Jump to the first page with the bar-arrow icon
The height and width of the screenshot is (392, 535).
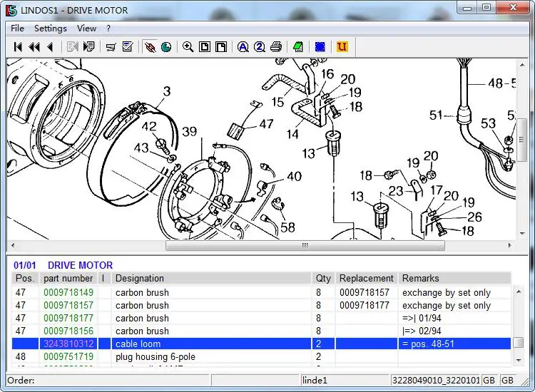18,47
